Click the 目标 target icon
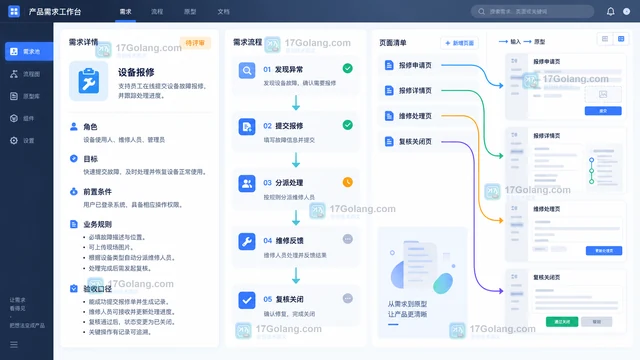The width and height of the screenshot is (640, 360). point(74,158)
